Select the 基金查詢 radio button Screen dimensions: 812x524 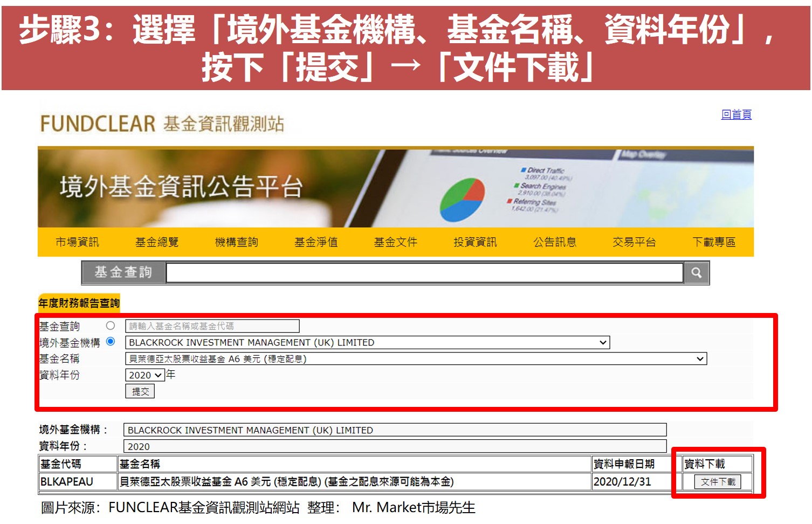coord(111,325)
